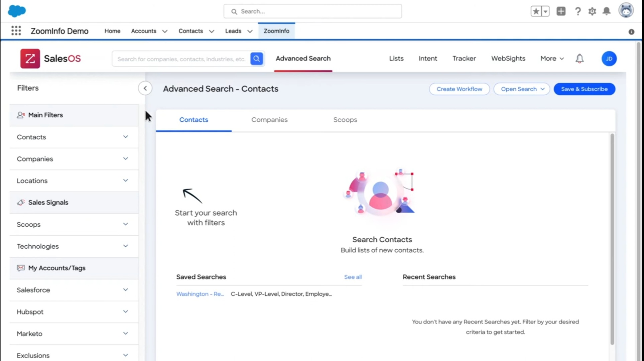Go to the Home nav tab
Screen dimensions: 644x361
(x=112, y=31)
